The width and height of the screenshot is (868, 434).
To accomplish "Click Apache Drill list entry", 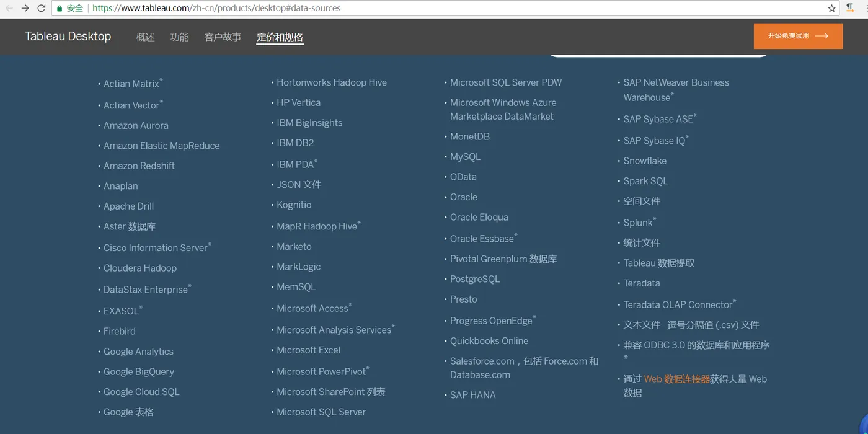I will tap(128, 206).
